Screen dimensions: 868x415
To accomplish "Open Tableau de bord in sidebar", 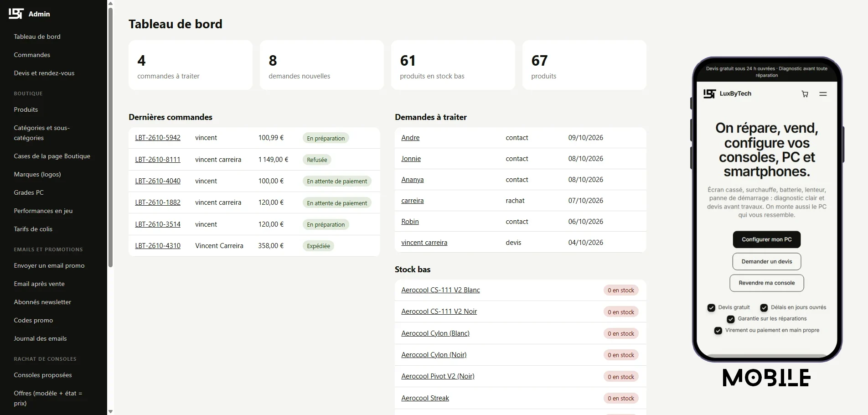I will tap(37, 36).
